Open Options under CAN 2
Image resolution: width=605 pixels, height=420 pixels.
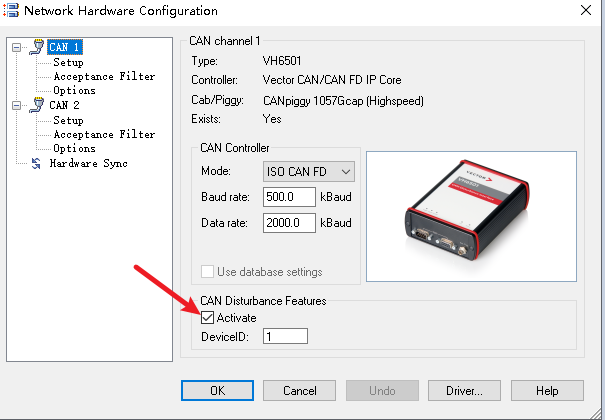pos(74,148)
